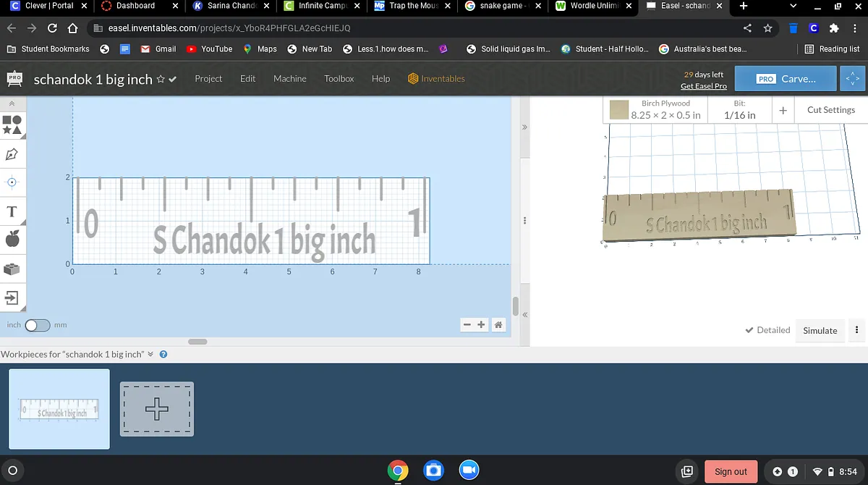This screenshot has height=485, width=868.
Task: Open the Toolbox menu
Action: point(339,78)
